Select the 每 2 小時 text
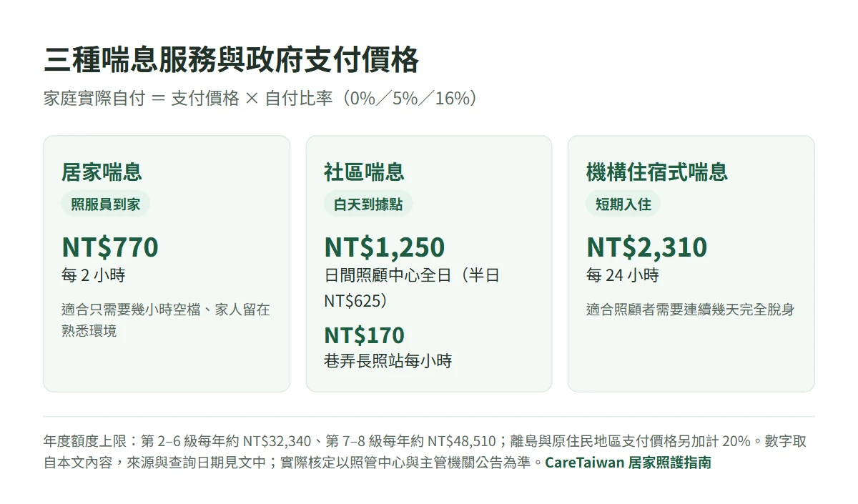 click(x=93, y=275)
